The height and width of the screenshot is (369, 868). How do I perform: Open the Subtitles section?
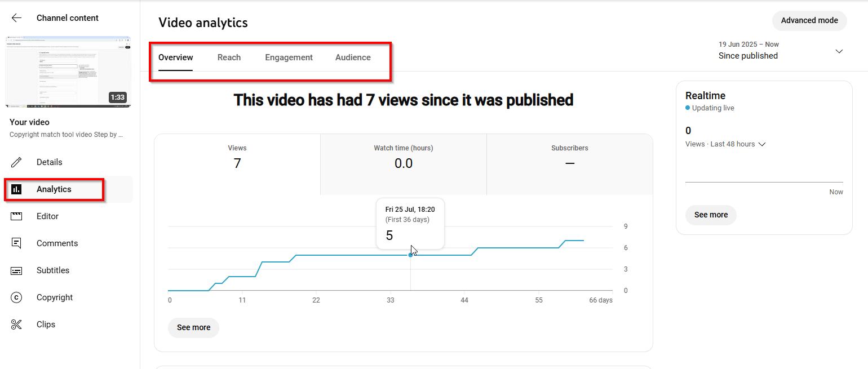(x=54, y=270)
